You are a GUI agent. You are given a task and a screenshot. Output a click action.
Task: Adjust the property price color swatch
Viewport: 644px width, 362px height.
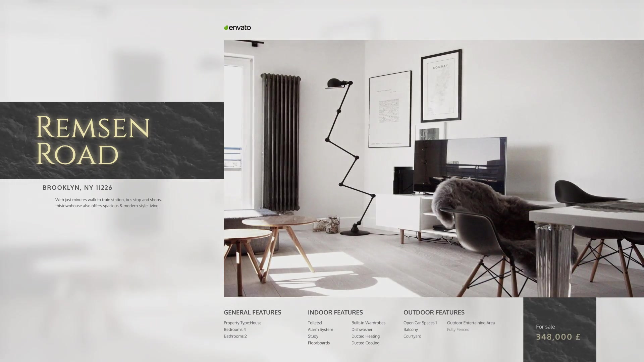558,337
